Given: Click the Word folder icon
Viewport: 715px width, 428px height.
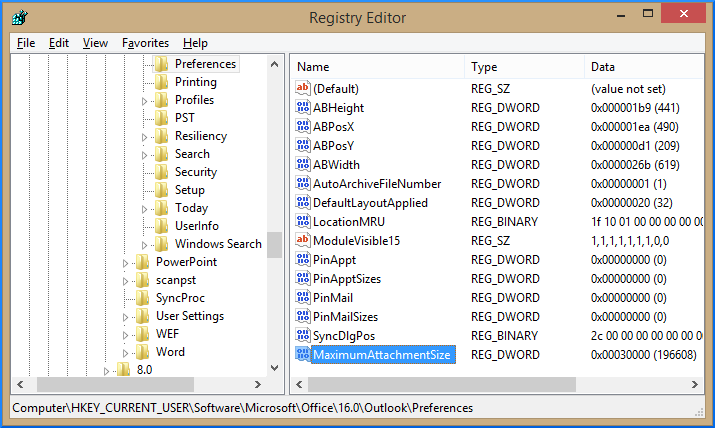Looking at the screenshot, I should [142, 352].
